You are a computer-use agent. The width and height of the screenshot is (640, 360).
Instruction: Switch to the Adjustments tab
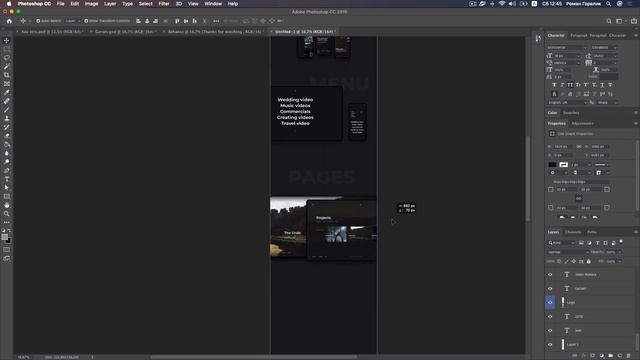(582, 123)
